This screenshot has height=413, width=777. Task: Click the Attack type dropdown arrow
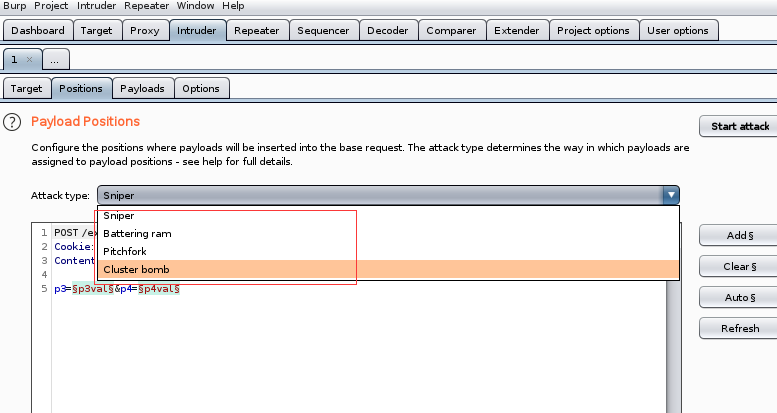point(671,195)
